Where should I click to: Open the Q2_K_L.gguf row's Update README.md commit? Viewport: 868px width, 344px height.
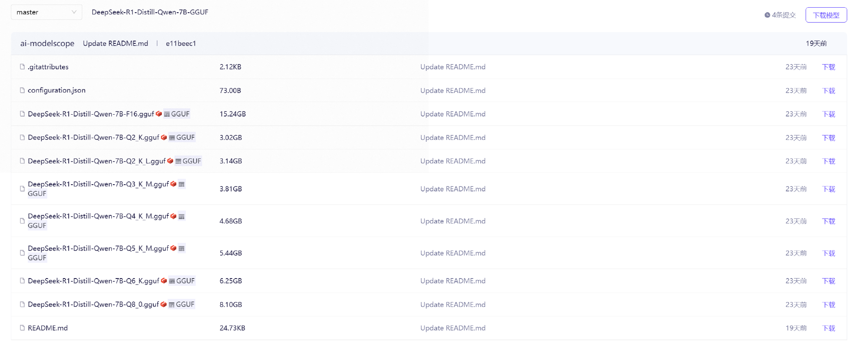coord(453,161)
